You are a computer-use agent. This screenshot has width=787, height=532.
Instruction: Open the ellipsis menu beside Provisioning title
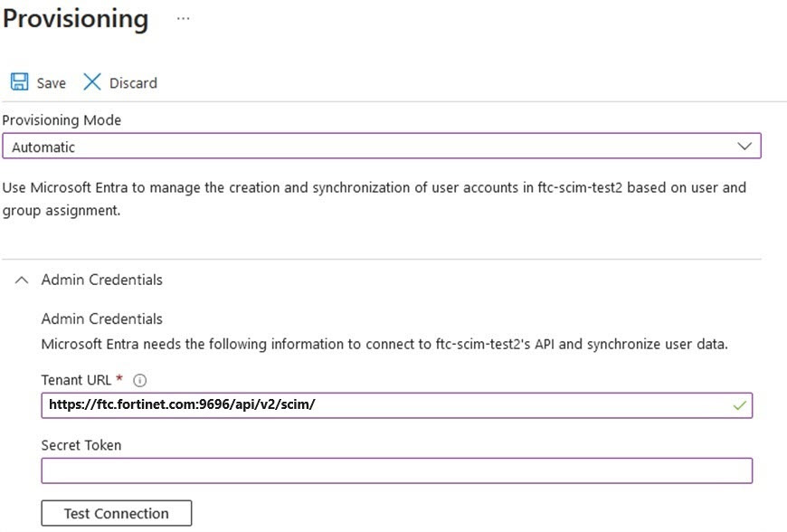pos(183,19)
